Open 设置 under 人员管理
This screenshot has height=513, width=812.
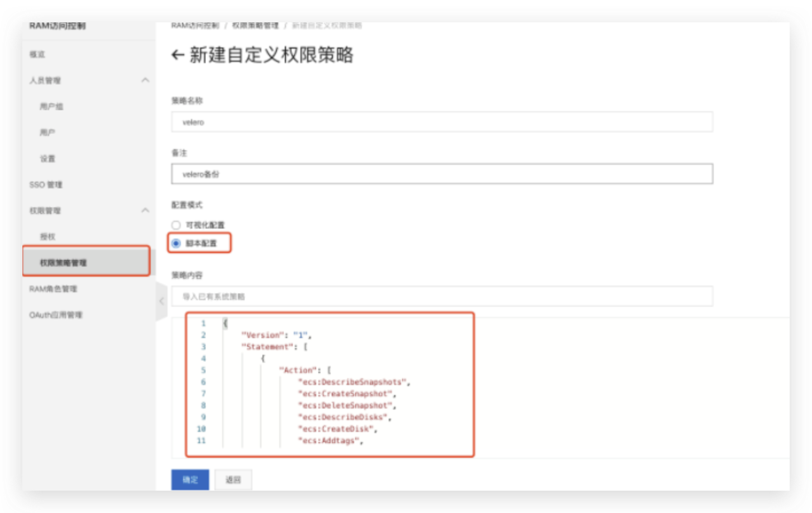point(47,159)
